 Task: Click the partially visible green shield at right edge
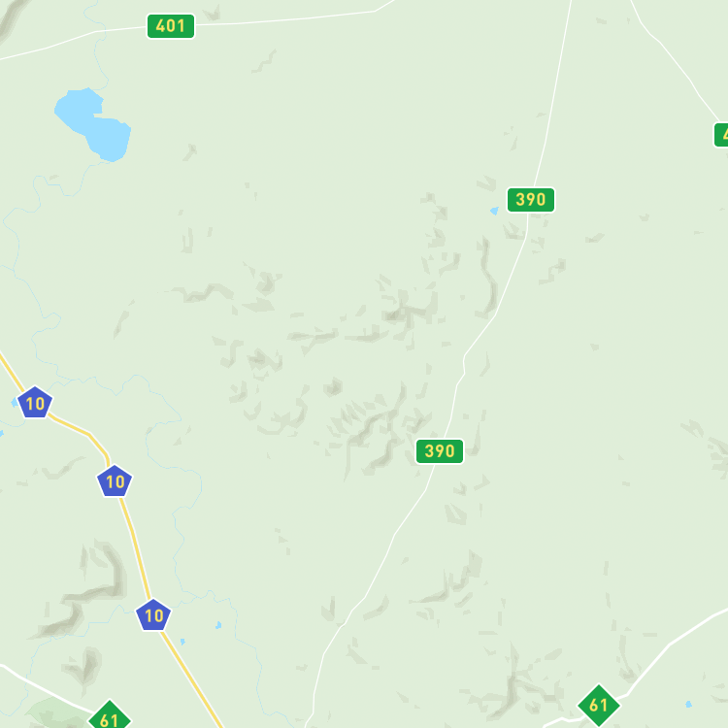click(721, 135)
